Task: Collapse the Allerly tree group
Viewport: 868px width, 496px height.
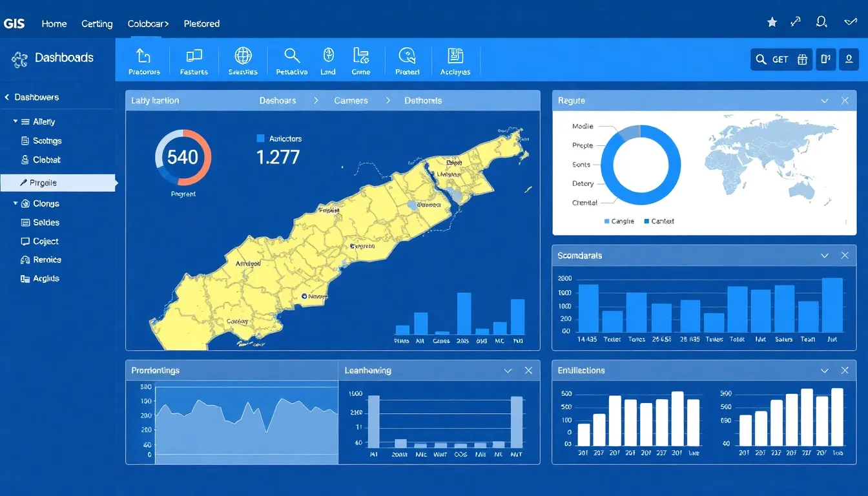Action: click(15, 121)
